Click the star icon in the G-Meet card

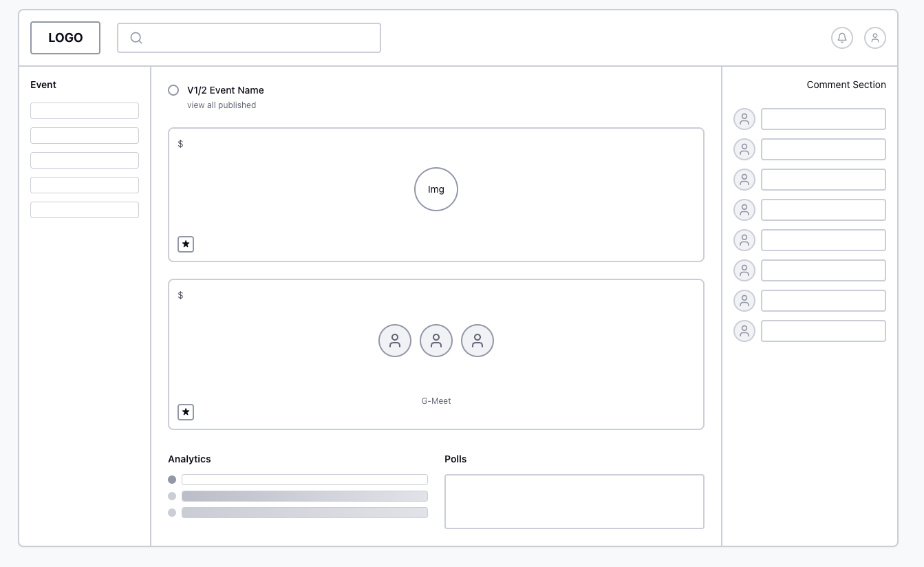click(x=186, y=412)
